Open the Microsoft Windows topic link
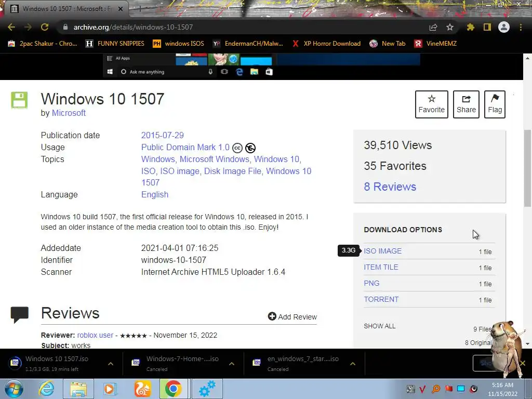Viewport: 532px width, 399px height. [x=215, y=159]
